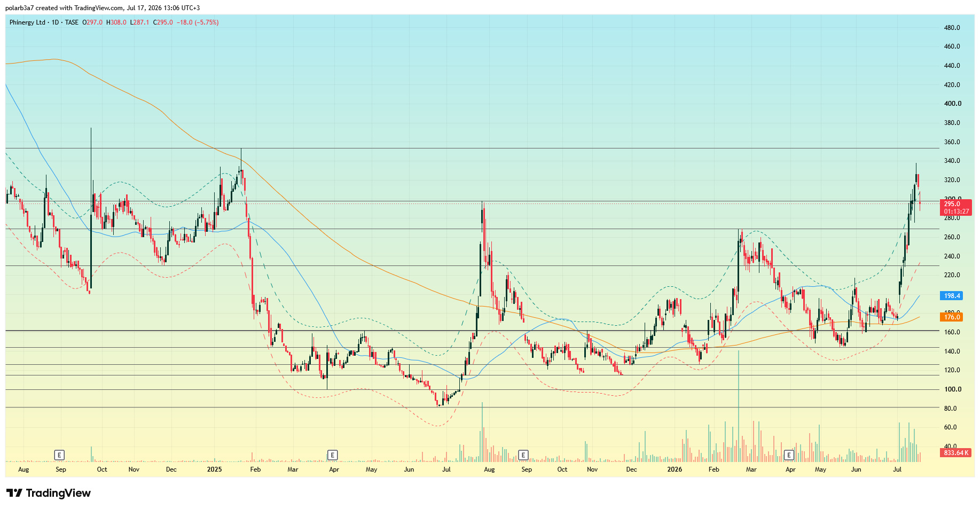Click the low value L287.1
This screenshot has height=509, width=980.
point(140,22)
